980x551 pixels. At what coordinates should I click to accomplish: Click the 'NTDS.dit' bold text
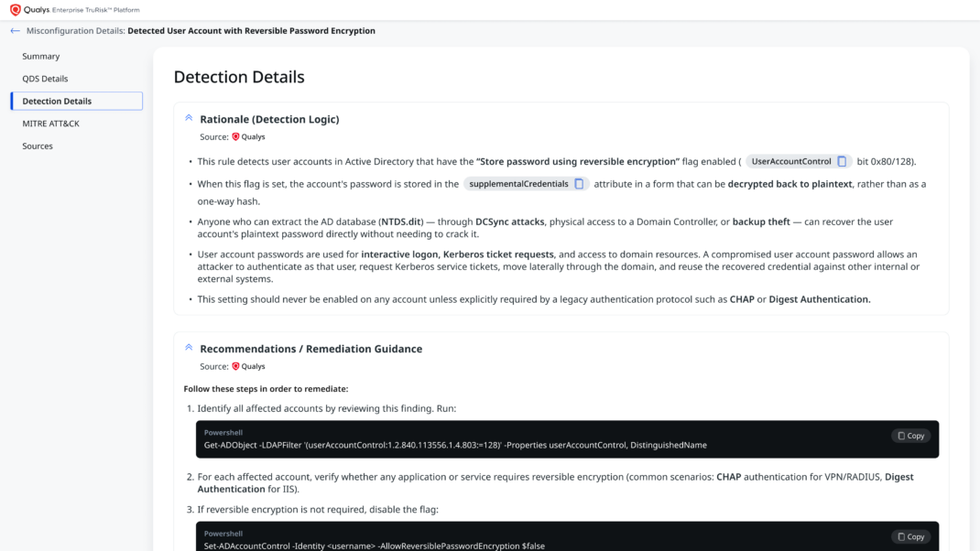[400, 221]
